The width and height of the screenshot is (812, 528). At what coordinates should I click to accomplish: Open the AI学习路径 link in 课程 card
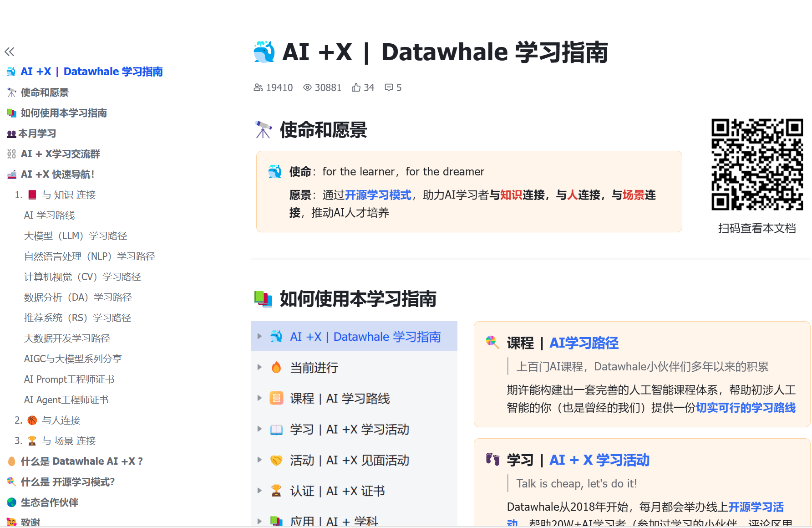point(584,343)
